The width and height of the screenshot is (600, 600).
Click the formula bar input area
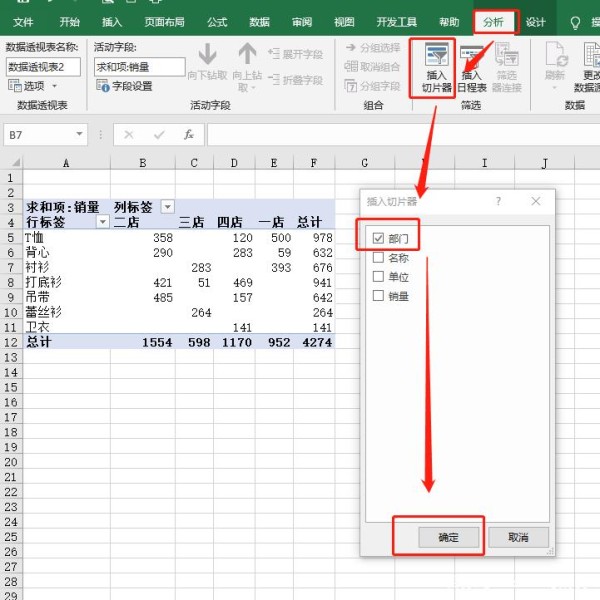tap(403, 135)
